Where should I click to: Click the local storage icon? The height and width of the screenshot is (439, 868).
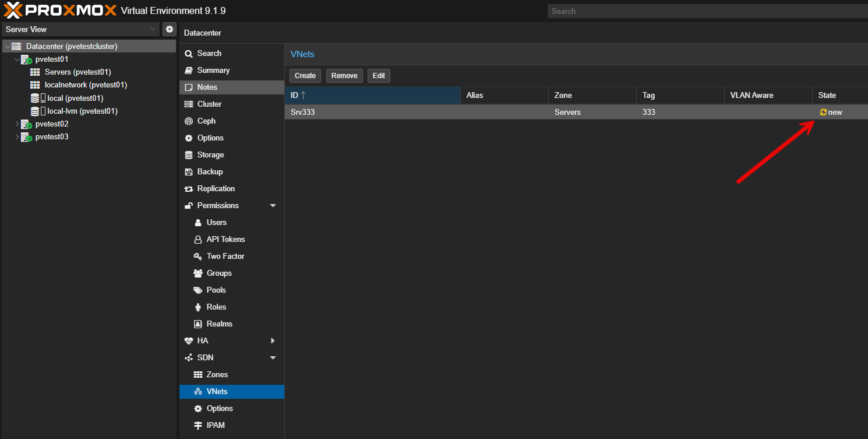pos(35,98)
